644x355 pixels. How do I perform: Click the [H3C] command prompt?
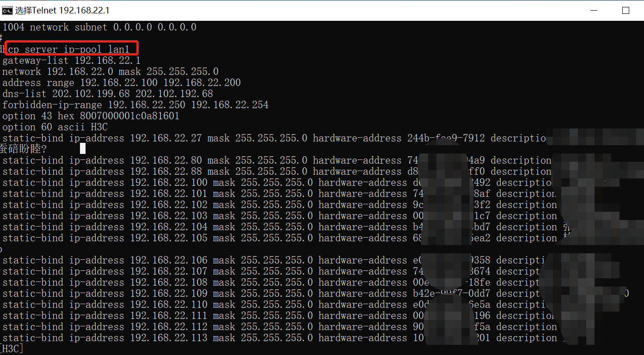click(12, 349)
